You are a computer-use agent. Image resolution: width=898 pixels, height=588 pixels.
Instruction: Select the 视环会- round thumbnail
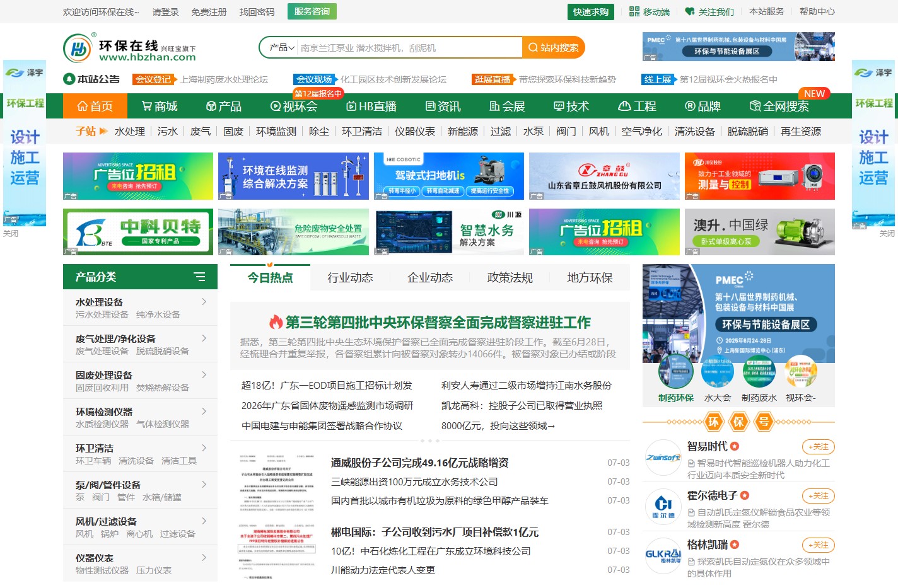point(801,372)
